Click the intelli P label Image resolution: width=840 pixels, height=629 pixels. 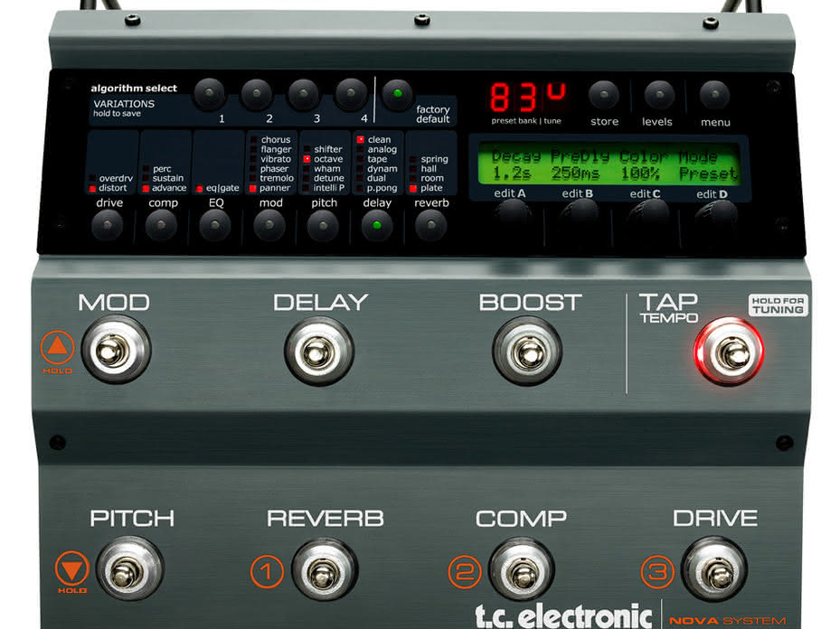coord(329,188)
